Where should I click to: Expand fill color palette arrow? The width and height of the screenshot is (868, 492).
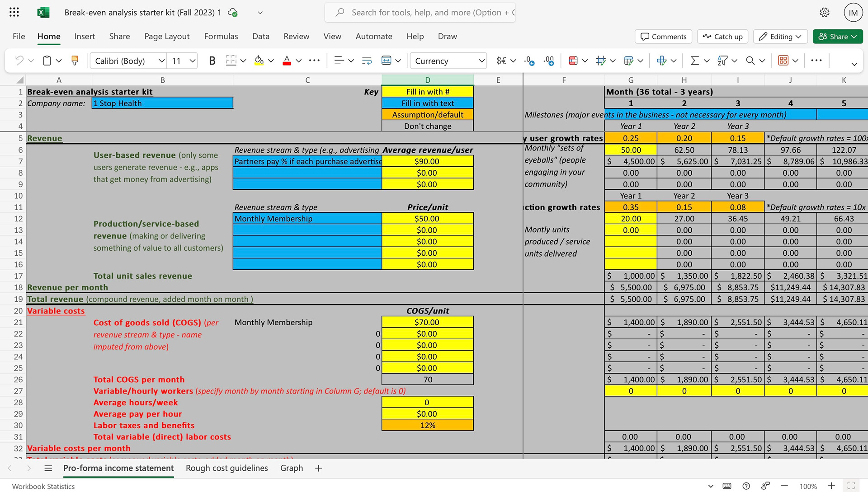click(x=271, y=61)
